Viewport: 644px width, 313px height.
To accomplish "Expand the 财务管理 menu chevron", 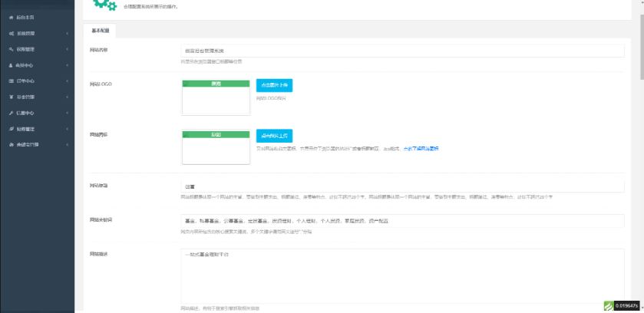I will pyautogui.click(x=67, y=129).
